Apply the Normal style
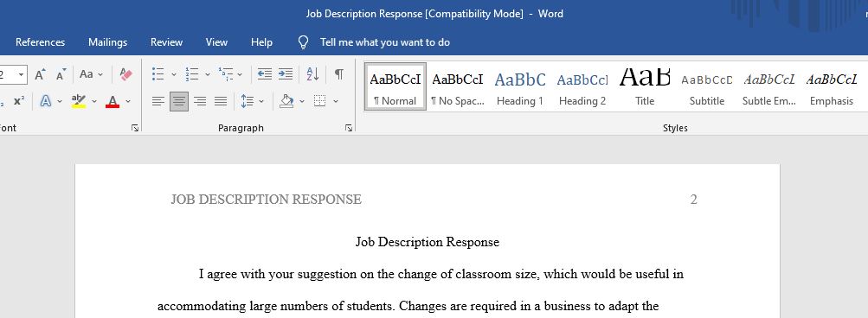Image resolution: width=868 pixels, height=318 pixels. [395, 86]
